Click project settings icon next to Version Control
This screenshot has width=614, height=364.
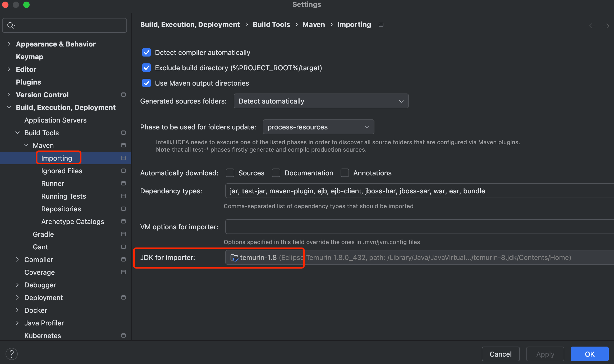tap(123, 95)
